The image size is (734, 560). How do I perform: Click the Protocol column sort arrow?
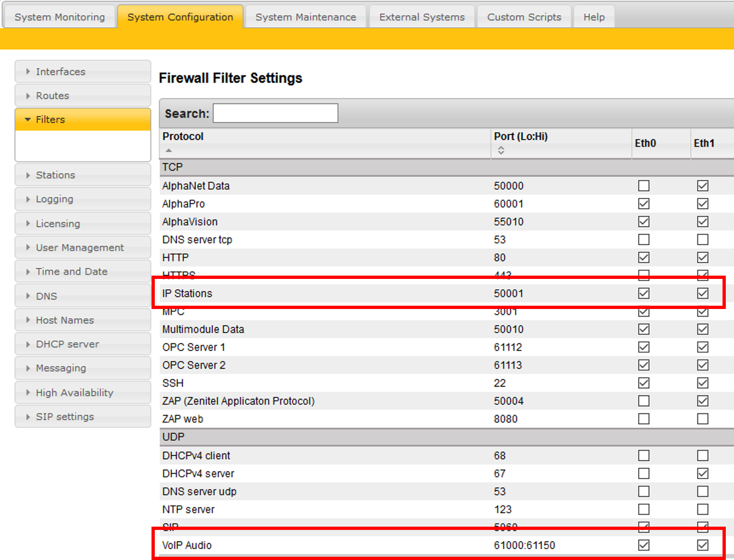tap(169, 150)
